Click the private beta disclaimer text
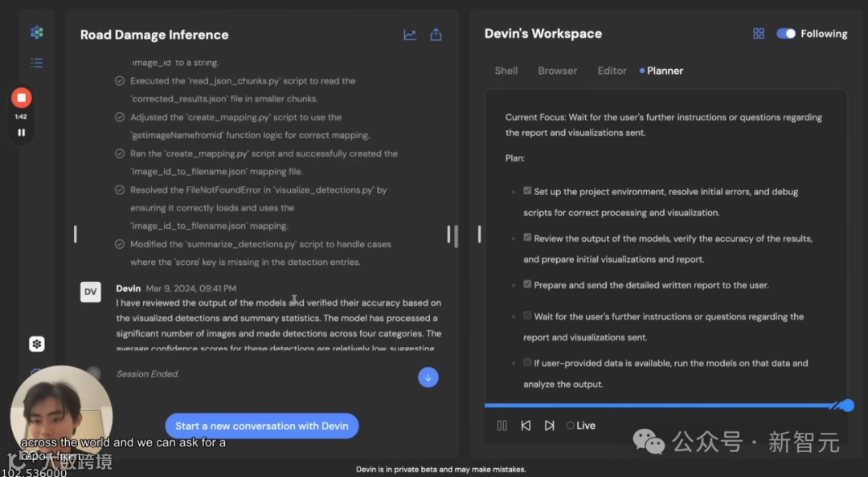Viewport: 868px width, 477px height. click(440, 469)
